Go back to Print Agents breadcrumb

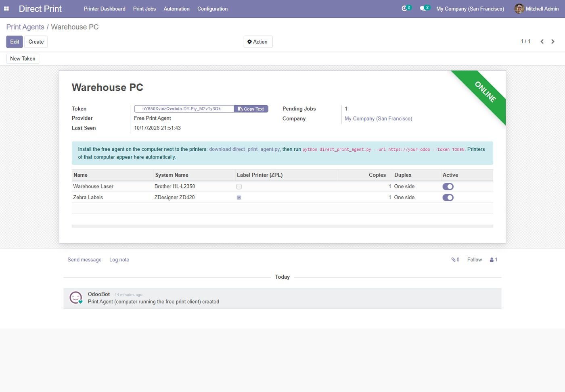(25, 27)
